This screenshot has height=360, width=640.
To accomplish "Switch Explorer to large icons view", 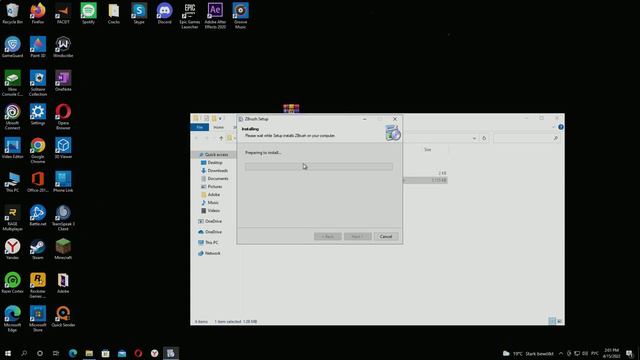I will point(559,321).
